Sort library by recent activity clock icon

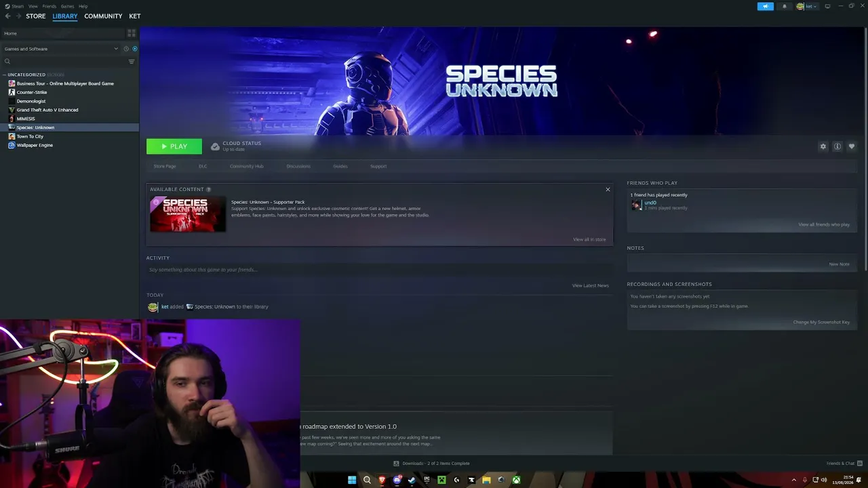pyautogui.click(x=126, y=49)
